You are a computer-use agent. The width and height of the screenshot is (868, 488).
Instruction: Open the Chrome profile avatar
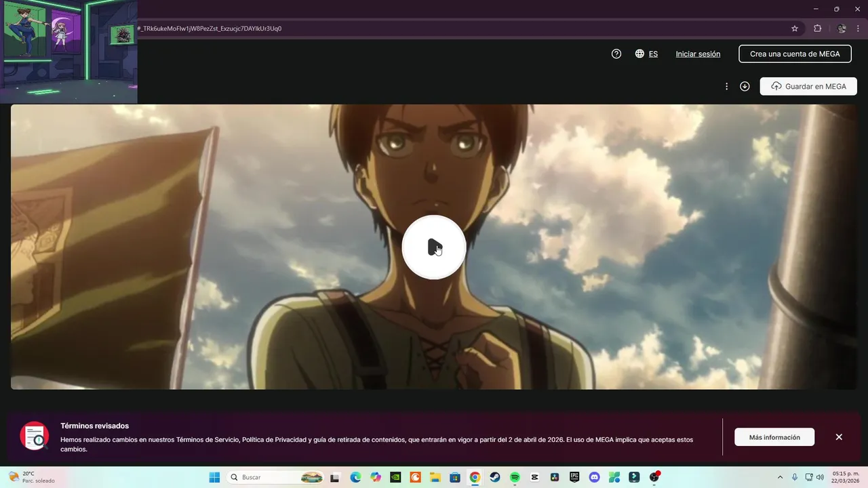[842, 28]
